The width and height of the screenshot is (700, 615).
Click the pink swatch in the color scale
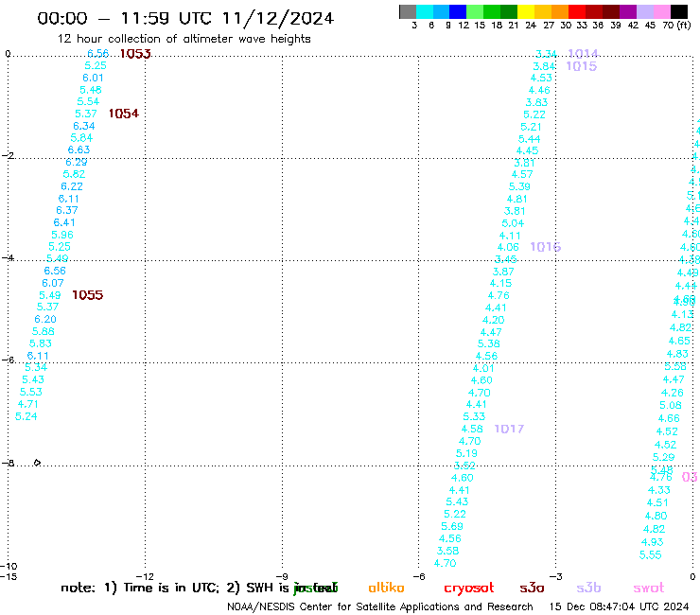tap(662, 11)
